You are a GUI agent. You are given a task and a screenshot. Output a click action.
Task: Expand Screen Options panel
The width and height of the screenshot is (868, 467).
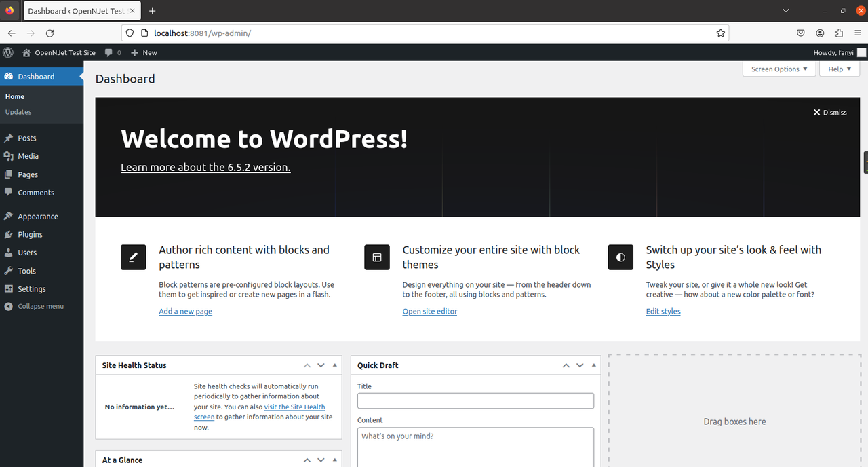779,69
